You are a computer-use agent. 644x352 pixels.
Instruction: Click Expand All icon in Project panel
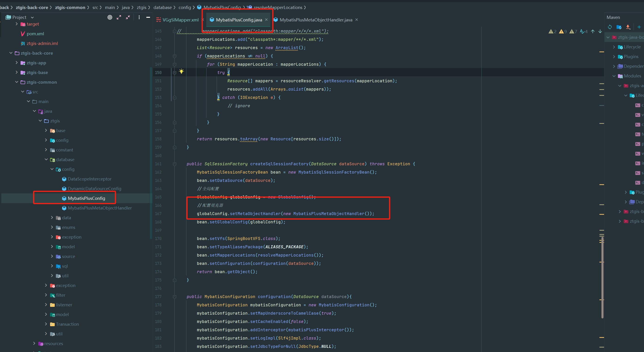tap(119, 17)
